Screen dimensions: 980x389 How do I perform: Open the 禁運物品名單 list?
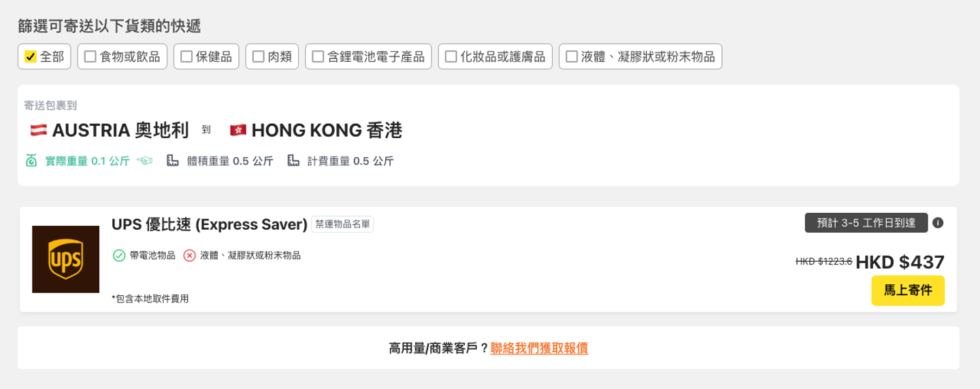tap(342, 224)
